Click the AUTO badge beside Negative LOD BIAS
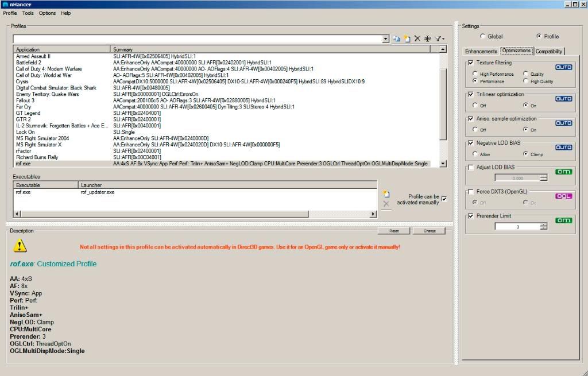Viewport: 588px width, 376px height. coord(564,148)
